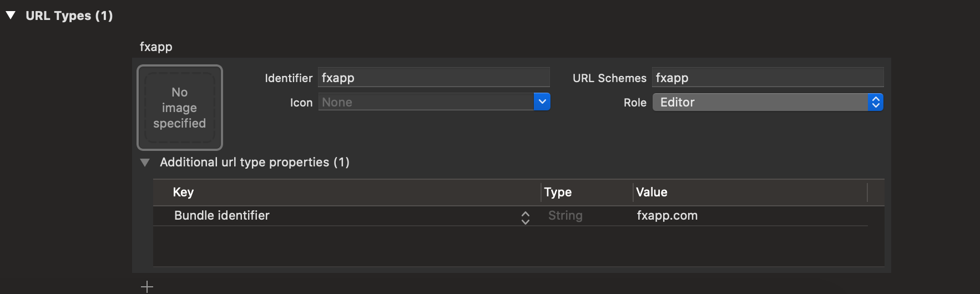Click the Additional url type properties label

[x=255, y=163]
